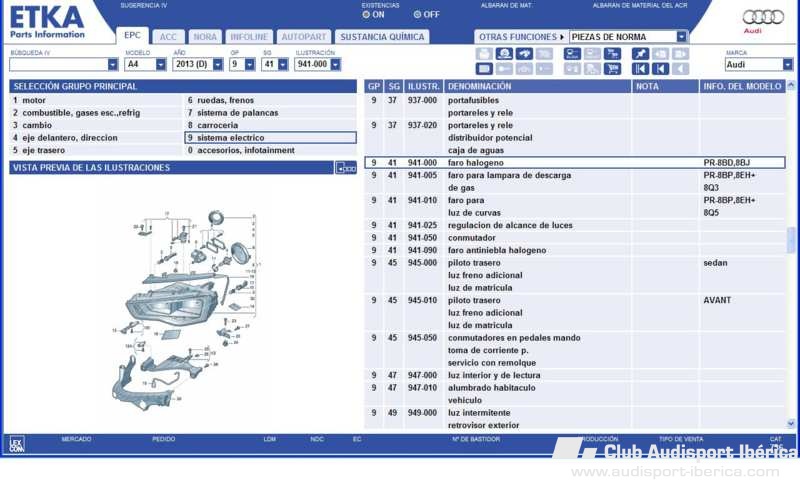Open the Modelo dropdown showing A4
This screenshot has width=800, height=480.
[x=161, y=65]
